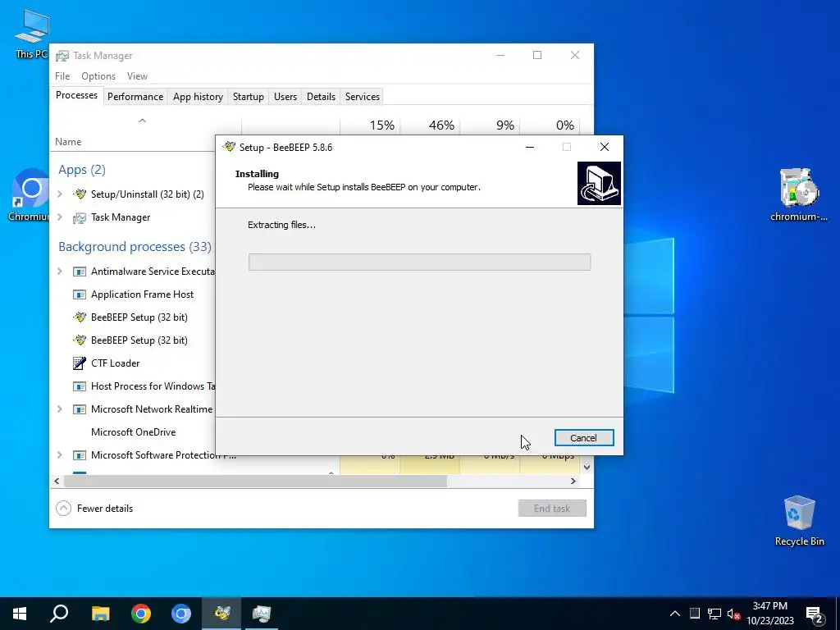Open the Options menu in Task Manager
Viewport: 840px width, 630px height.
click(x=98, y=76)
